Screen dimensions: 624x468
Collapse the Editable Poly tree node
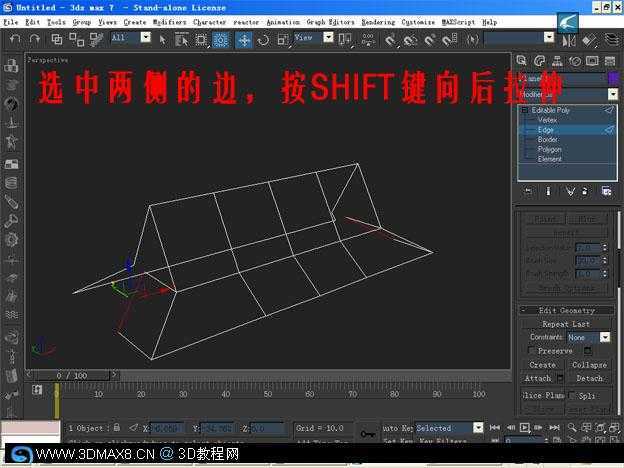(x=525, y=110)
